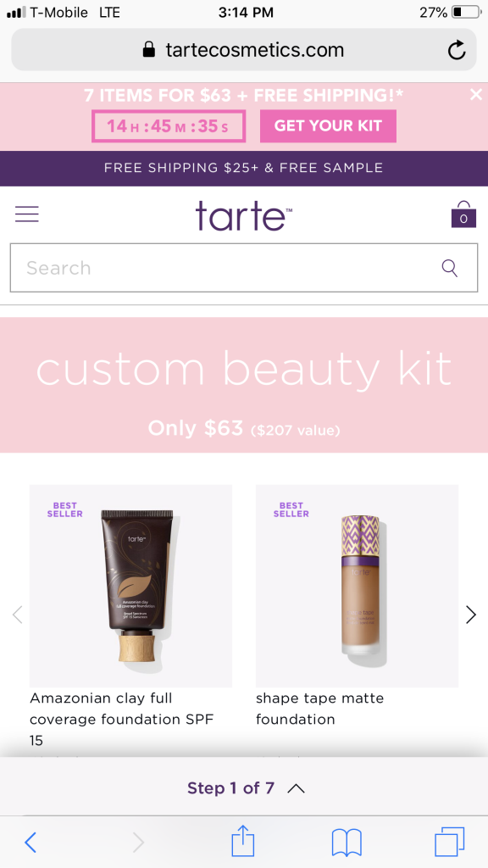Open the Safari share sheet icon
488x868 pixels.
tap(243, 842)
